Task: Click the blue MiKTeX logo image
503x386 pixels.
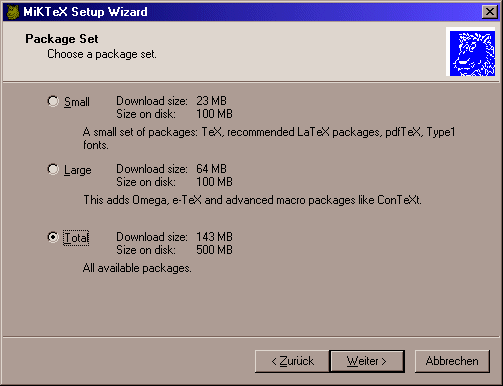Action: click(472, 53)
